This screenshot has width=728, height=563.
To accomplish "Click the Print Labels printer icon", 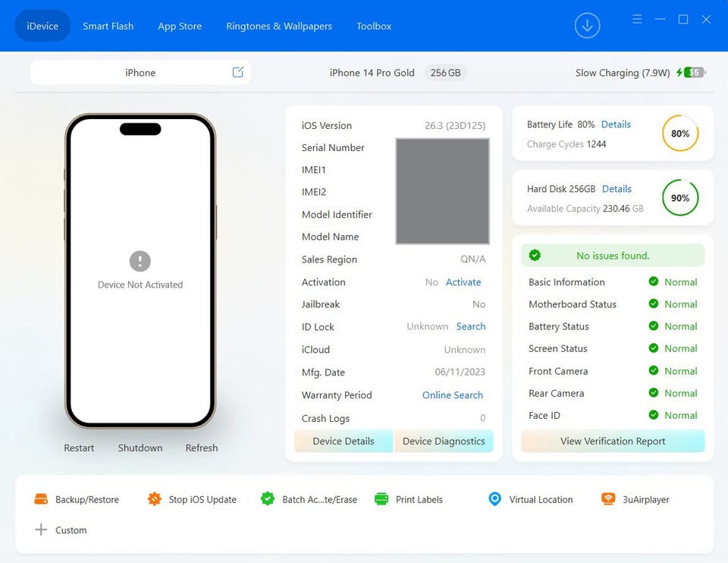I will click(x=381, y=499).
